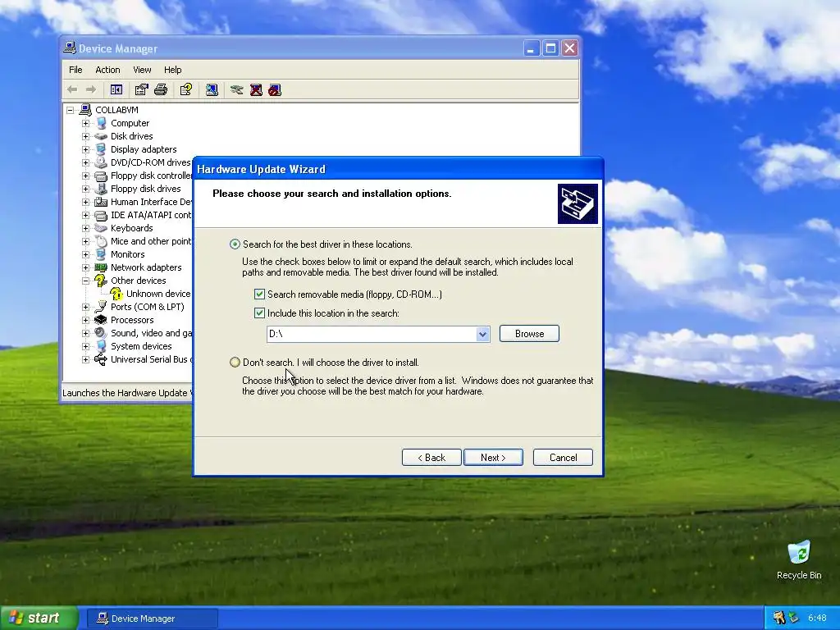
Task: Select the Monitors icon
Action: pyautogui.click(x=101, y=254)
